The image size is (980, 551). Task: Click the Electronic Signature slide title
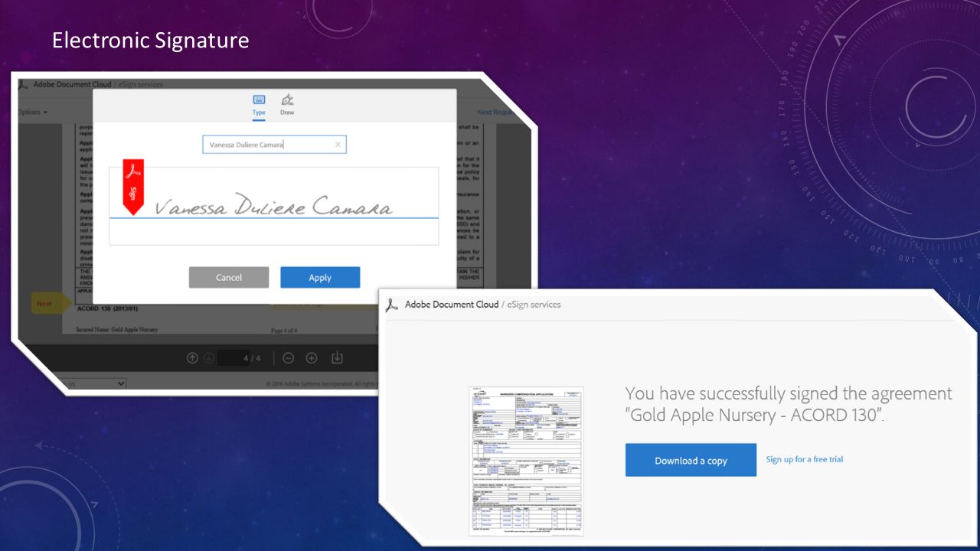[151, 40]
